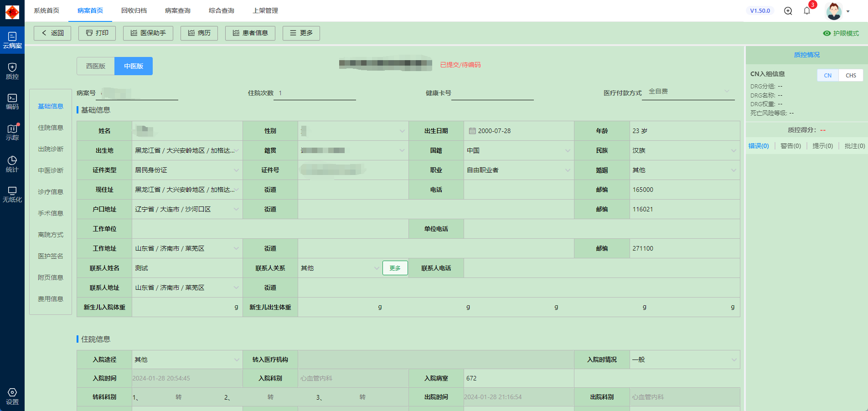The height and width of the screenshot is (411, 868).
Task: Click the zoom magnifier icon in header
Action: (x=788, y=11)
